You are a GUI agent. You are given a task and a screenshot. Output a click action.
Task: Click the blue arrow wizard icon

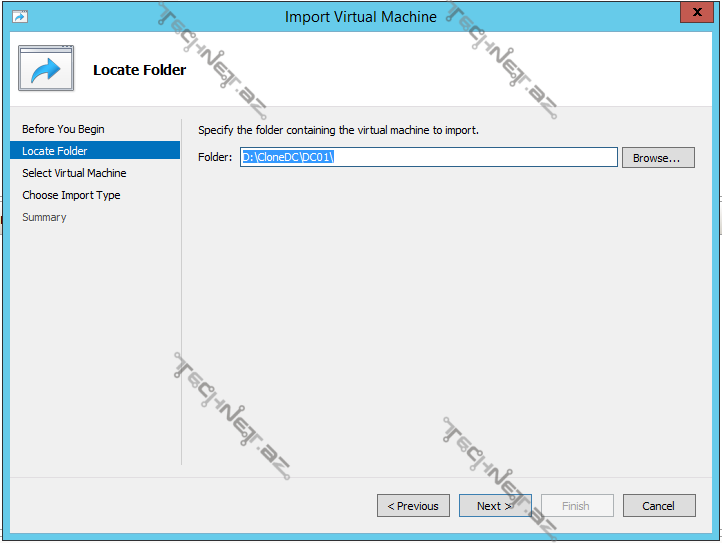click(45, 69)
